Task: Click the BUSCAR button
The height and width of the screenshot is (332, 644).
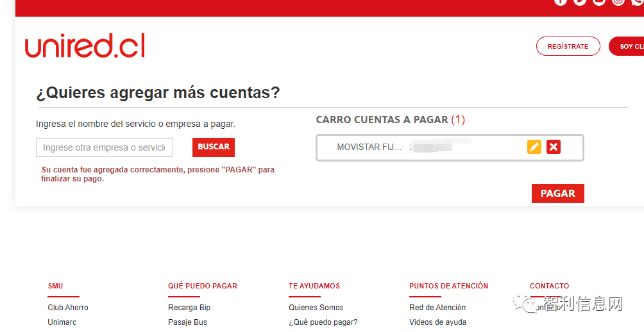Action: [214, 147]
